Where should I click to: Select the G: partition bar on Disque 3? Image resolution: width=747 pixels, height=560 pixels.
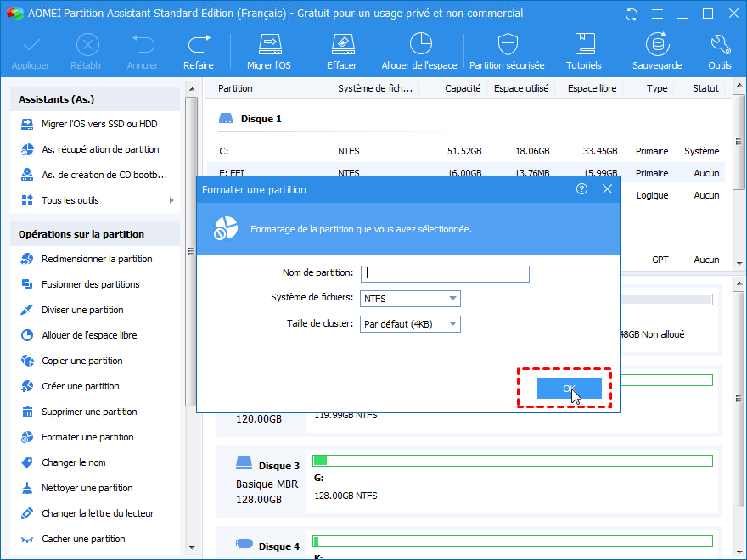click(513, 461)
